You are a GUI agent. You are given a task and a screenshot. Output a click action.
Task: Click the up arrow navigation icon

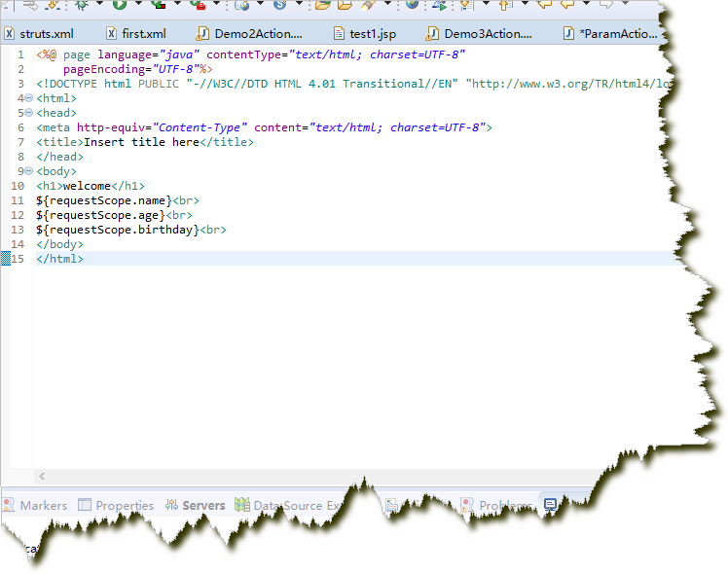[505, 5]
